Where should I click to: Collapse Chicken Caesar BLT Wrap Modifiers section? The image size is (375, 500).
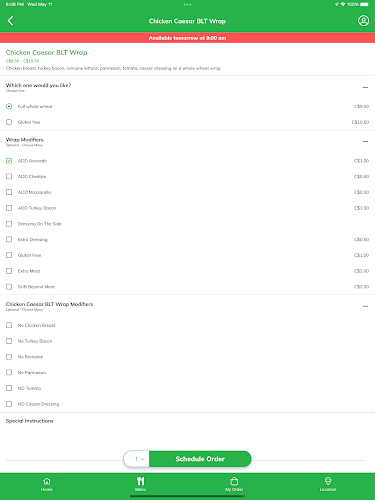[x=365, y=306]
